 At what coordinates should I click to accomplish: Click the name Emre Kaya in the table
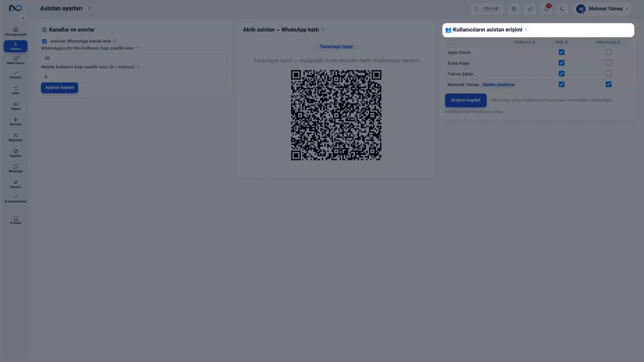tap(458, 64)
